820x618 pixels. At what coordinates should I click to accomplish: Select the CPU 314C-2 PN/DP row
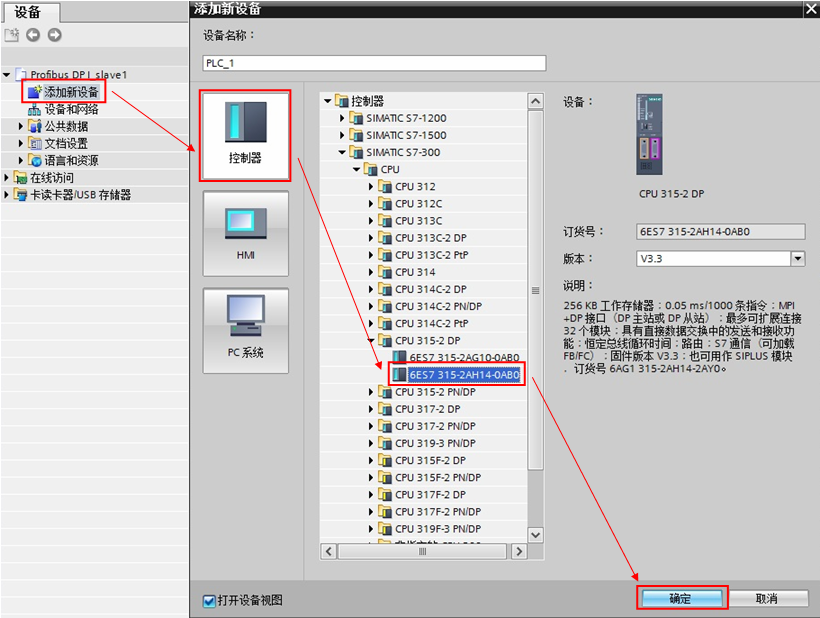(423, 306)
